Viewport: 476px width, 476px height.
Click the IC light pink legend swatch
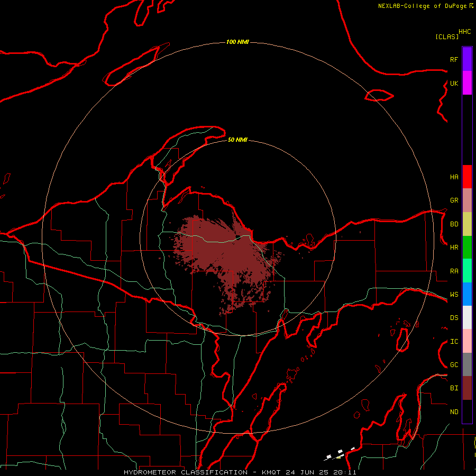[467, 341]
